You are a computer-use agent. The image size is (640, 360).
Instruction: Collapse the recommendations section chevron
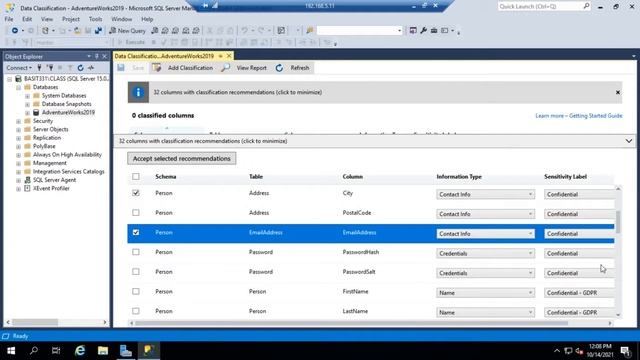click(629, 141)
